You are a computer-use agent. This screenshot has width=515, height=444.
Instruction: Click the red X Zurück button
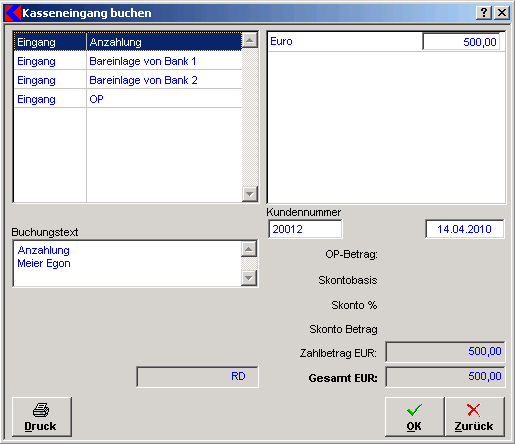coord(474,417)
